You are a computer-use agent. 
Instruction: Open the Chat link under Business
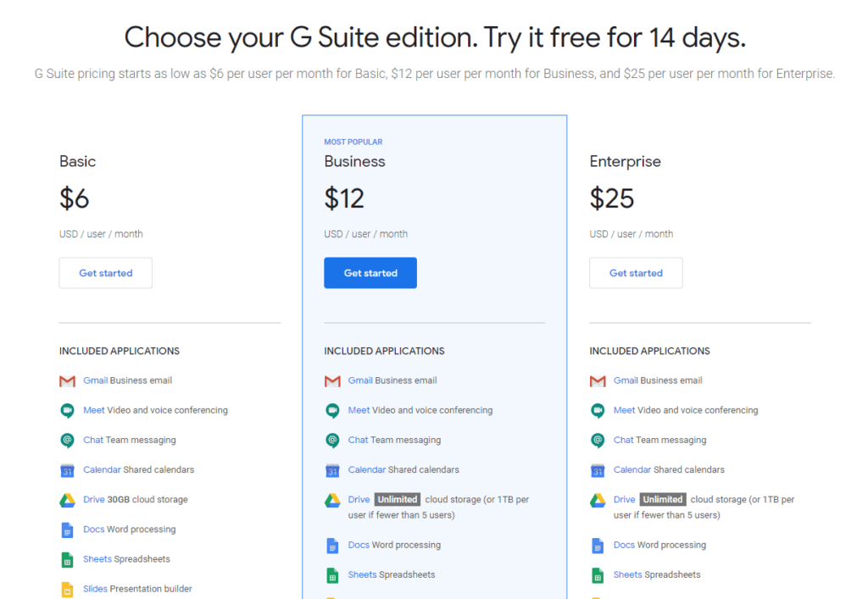click(359, 441)
